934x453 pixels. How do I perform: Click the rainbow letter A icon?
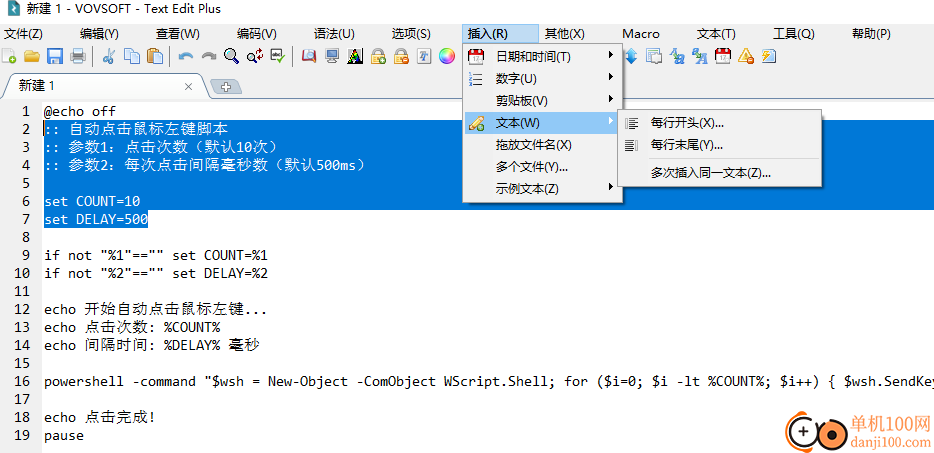click(355, 57)
